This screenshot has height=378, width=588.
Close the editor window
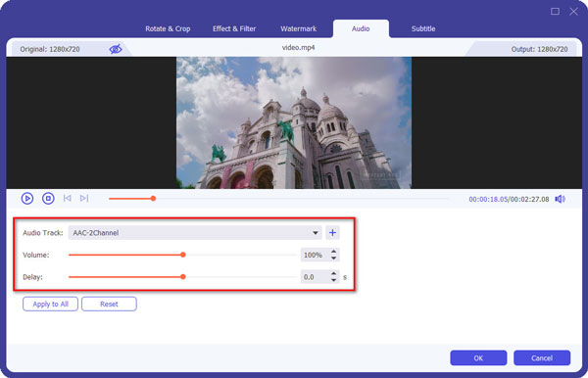coord(573,11)
